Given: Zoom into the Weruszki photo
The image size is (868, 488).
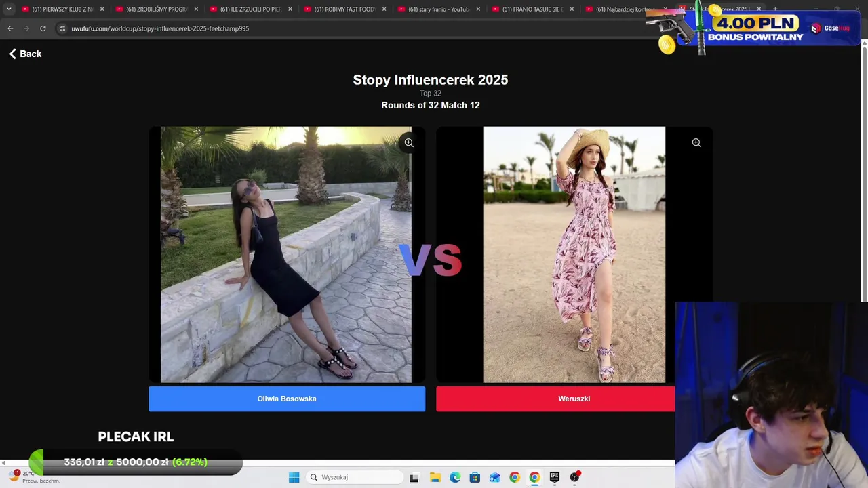Looking at the screenshot, I should (696, 143).
